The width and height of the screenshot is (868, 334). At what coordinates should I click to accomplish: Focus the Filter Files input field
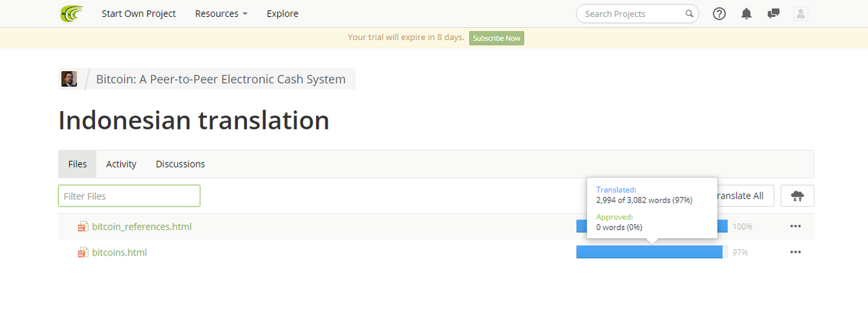(129, 196)
